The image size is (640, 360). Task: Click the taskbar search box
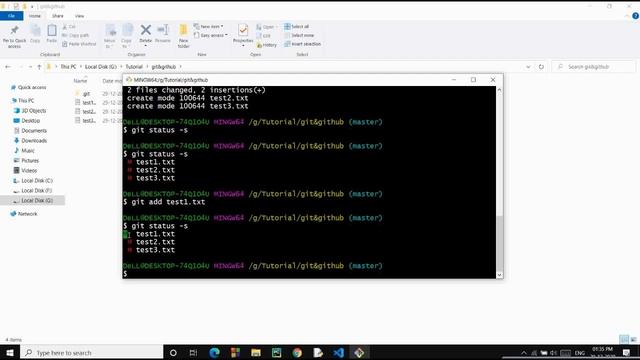coord(92,353)
